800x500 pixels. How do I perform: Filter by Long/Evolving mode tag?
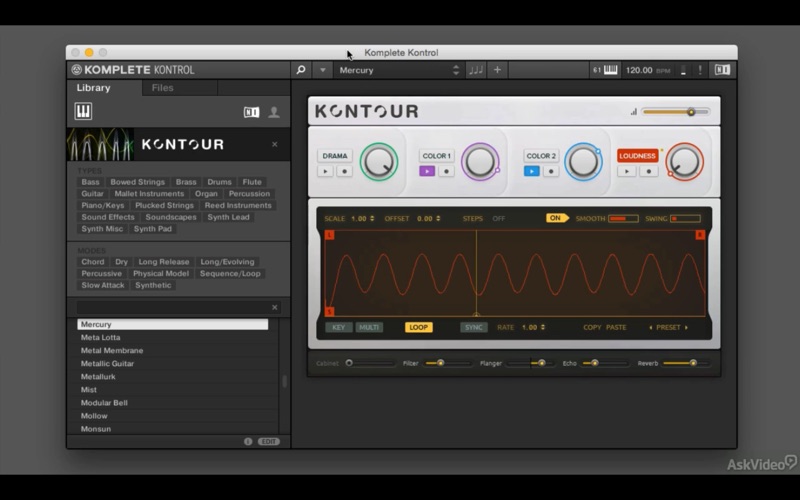pyautogui.click(x=227, y=262)
